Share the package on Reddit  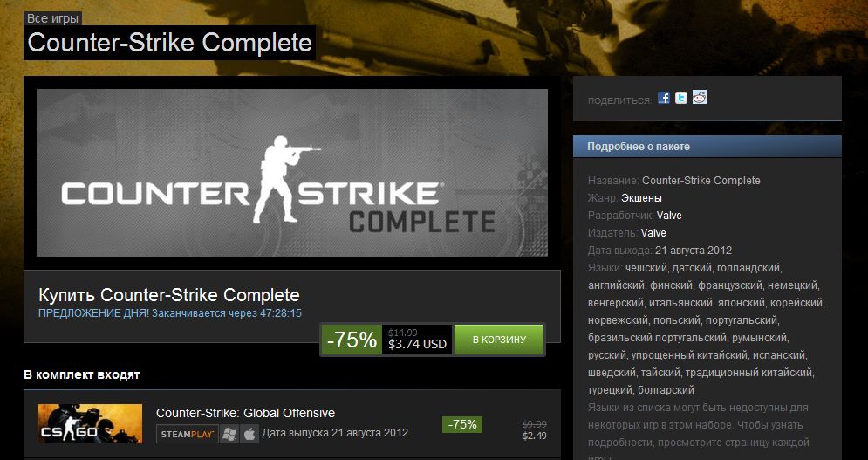point(699,98)
